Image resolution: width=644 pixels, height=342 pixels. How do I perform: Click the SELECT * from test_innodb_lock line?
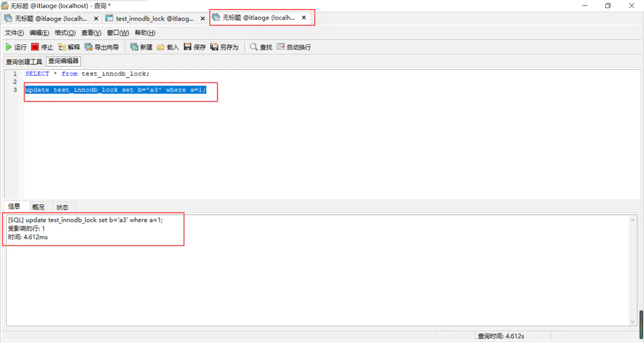click(x=87, y=73)
